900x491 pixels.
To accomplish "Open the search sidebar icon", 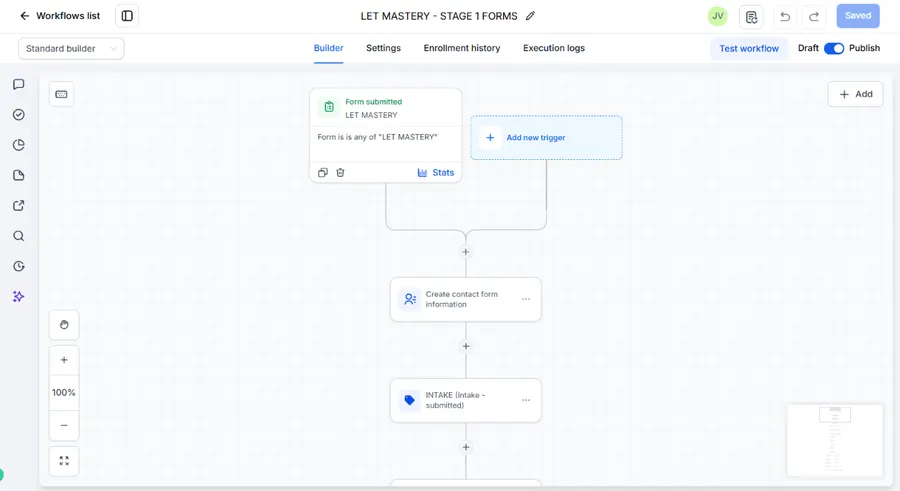I will pyautogui.click(x=18, y=236).
